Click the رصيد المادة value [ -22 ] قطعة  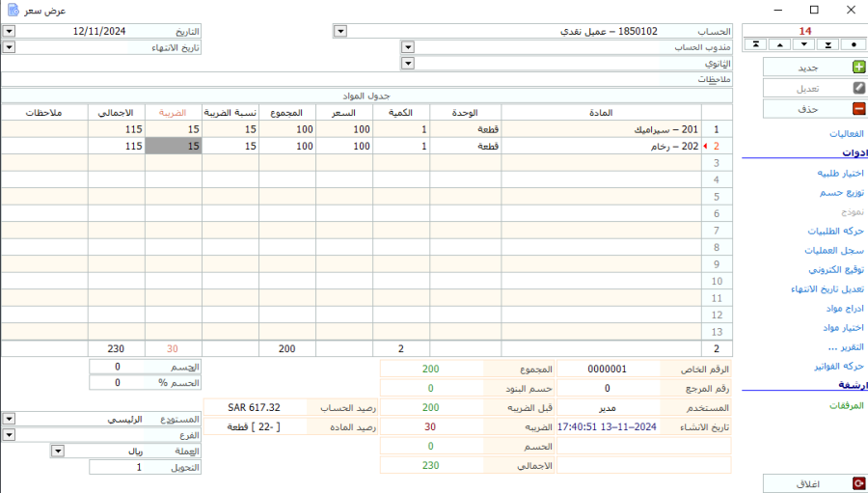point(254,426)
